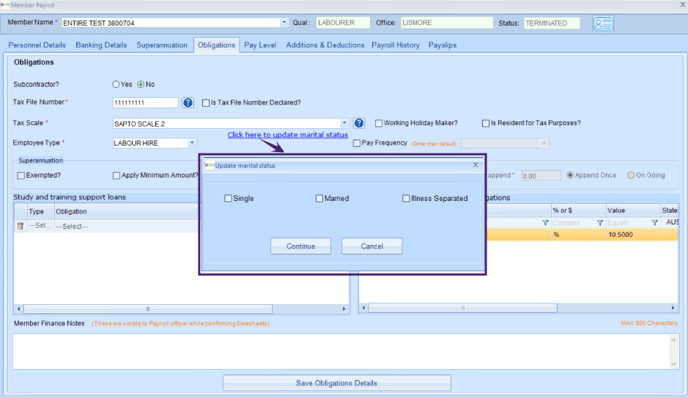Switch to Banking Details tab
Image resolution: width=688 pixels, height=397 pixels.
tap(101, 45)
